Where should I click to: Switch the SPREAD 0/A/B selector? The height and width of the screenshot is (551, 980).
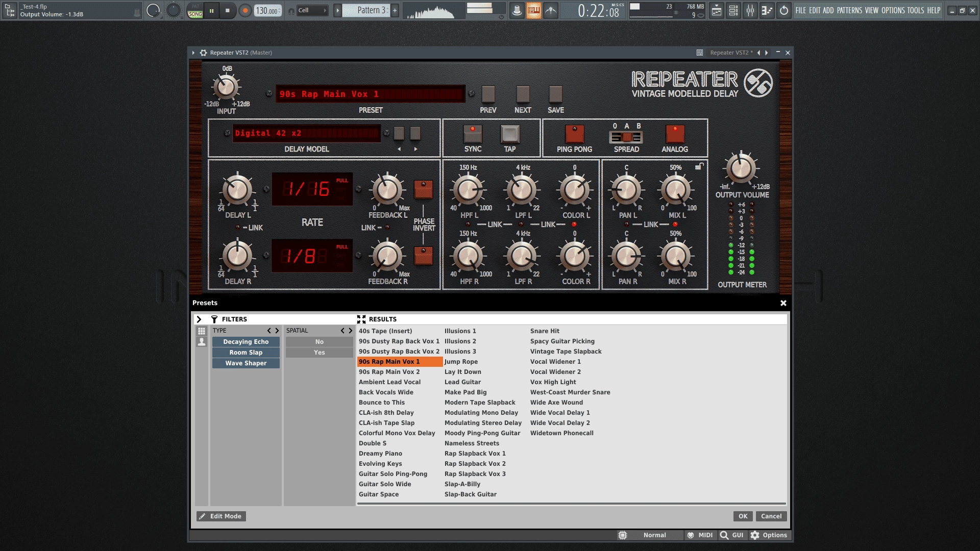click(626, 137)
